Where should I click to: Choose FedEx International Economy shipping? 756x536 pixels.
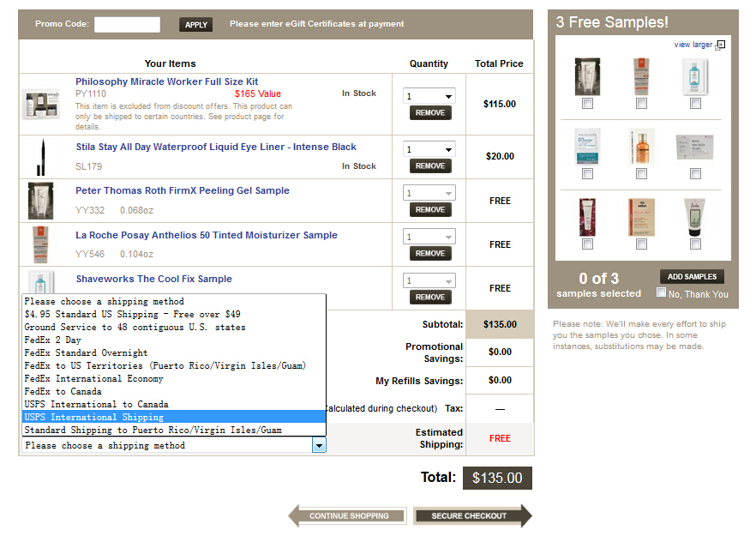[x=174, y=378]
